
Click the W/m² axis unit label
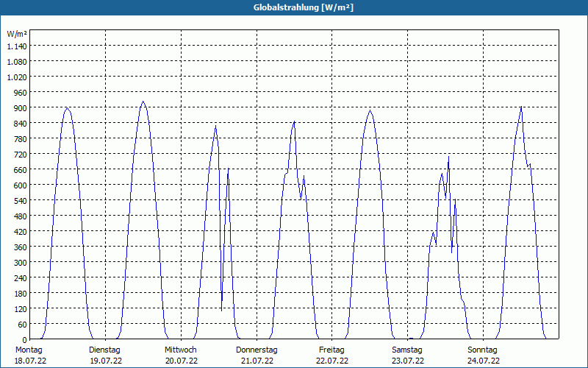(17, 34)
